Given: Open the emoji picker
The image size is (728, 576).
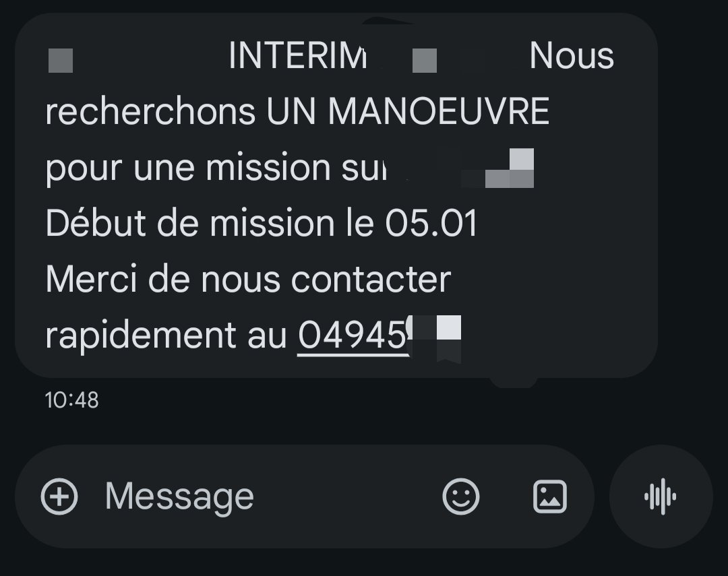Looking at the screenshot, I should pyautogui.click(x=461, y=497).
